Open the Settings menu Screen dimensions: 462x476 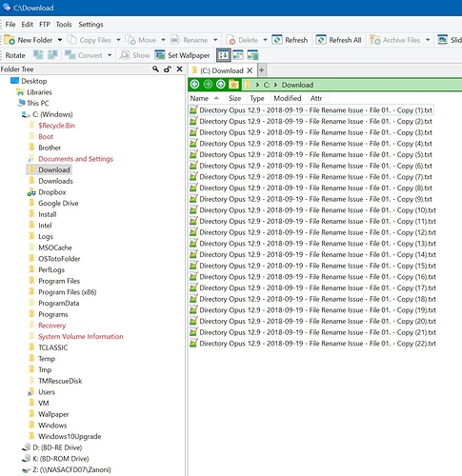tap(90, 25)
